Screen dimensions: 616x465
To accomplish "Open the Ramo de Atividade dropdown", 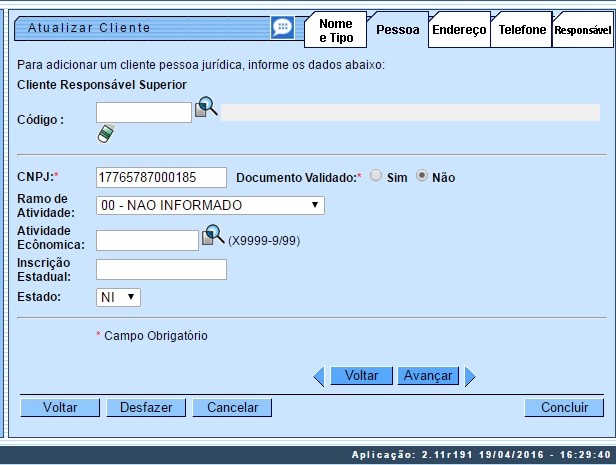I will tap(210, 205).
